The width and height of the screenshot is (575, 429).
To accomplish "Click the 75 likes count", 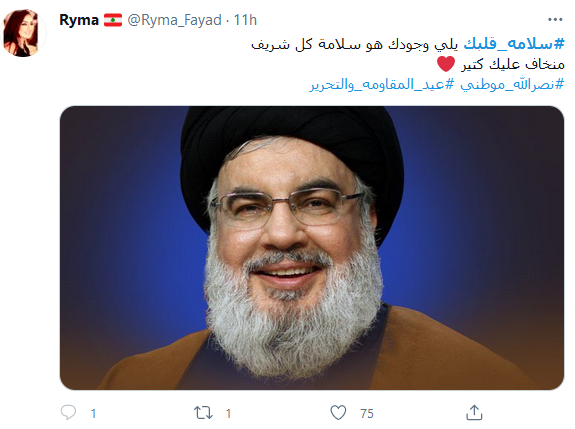I will (367, 414).
